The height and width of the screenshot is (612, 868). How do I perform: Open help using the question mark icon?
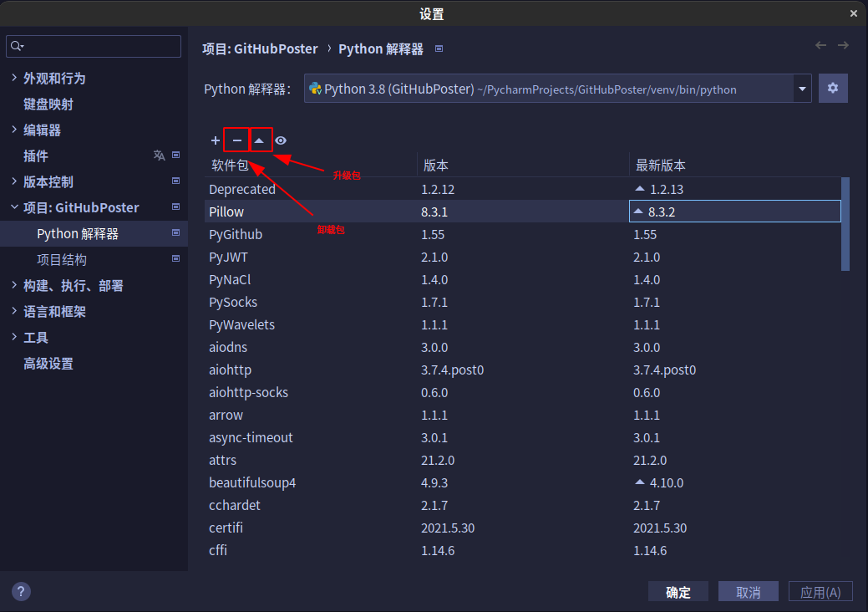click(x=20, y=591)
